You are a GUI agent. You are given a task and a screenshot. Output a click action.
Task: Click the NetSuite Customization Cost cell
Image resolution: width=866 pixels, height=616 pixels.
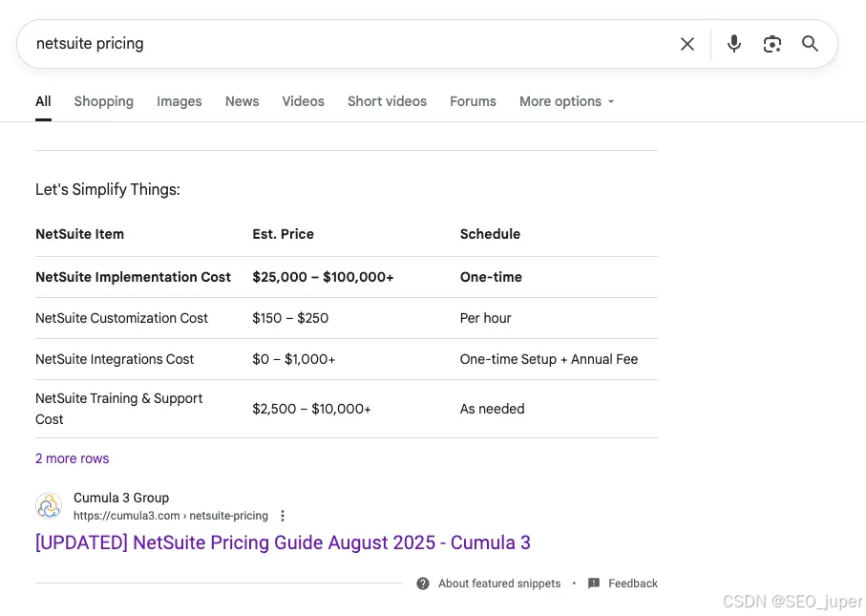point(121,318)
